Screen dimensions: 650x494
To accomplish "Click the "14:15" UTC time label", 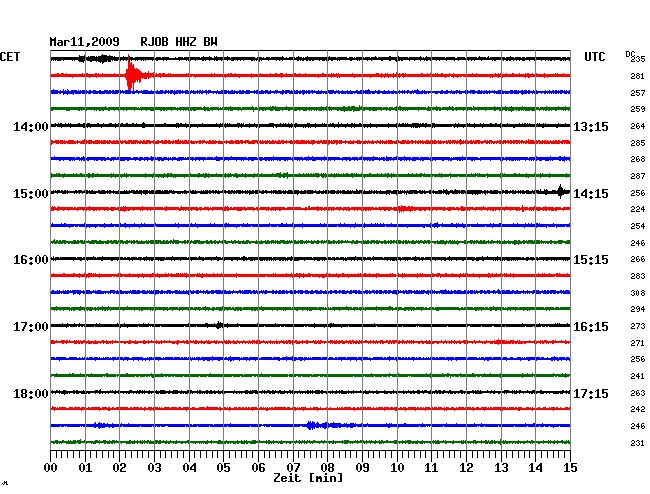I will click(x=591, y=194).
